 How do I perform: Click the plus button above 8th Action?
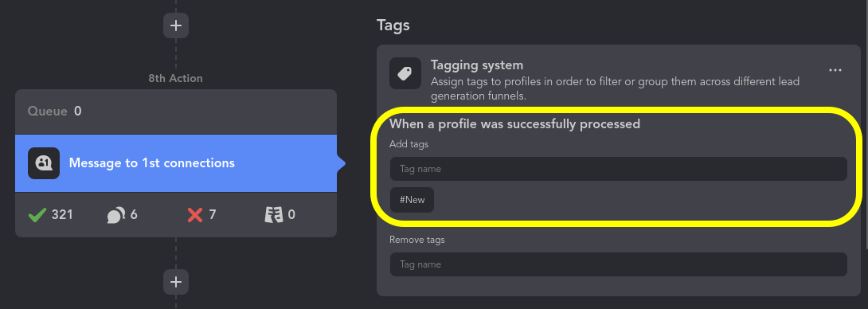pos(176,25)
